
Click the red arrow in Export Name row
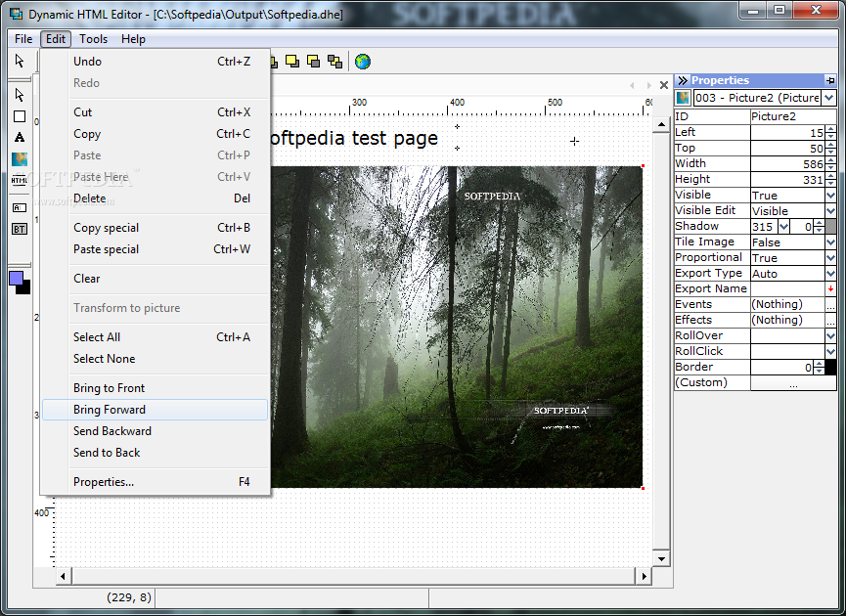click(831, 289)
